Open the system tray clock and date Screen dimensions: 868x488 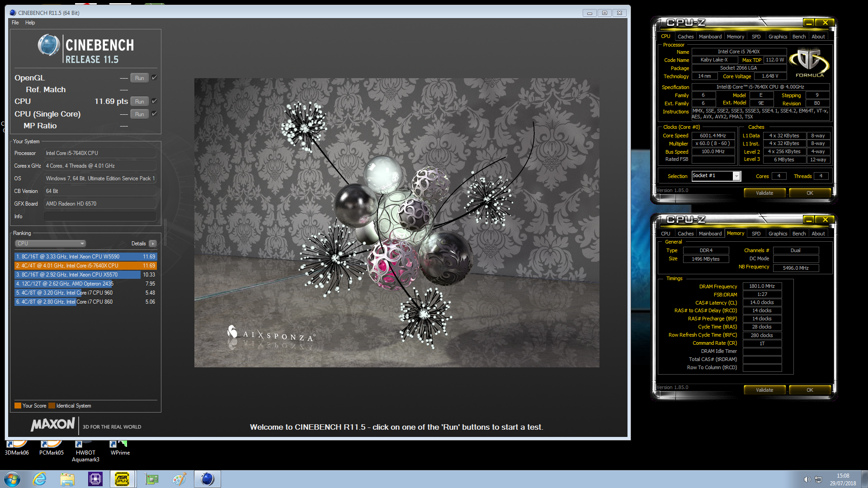pos(843,479)
